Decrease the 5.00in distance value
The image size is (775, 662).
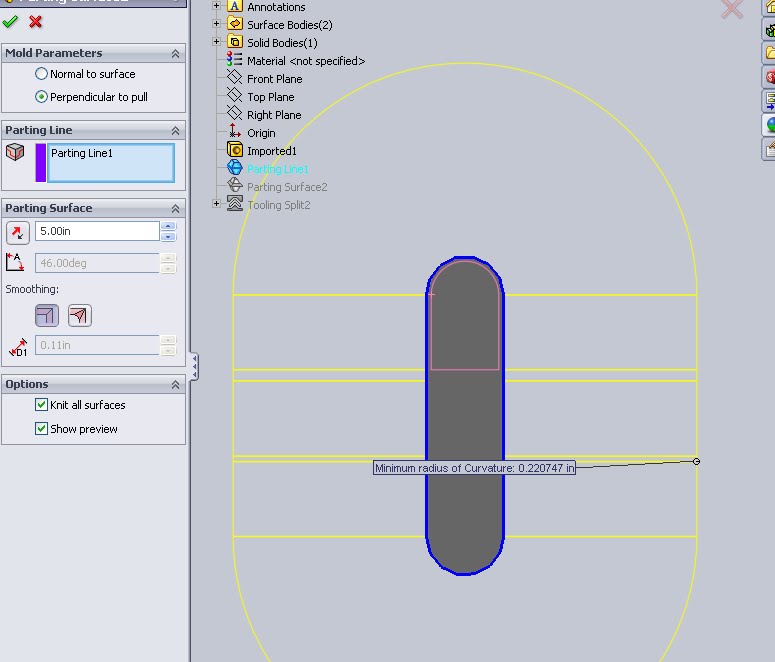168,237
